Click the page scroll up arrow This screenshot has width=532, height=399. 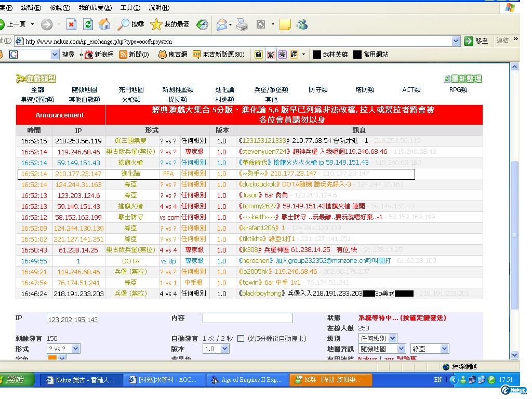tap(515, 67)
